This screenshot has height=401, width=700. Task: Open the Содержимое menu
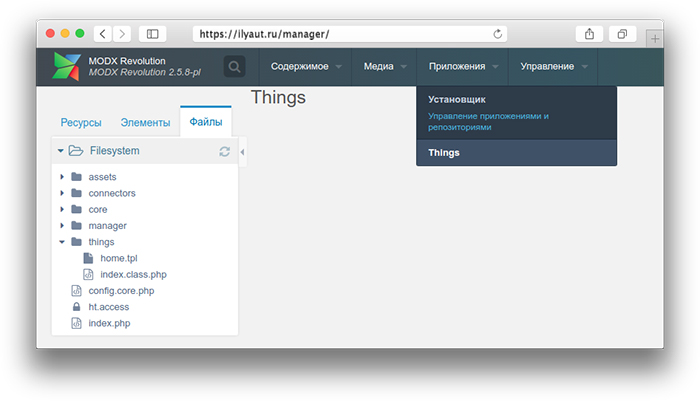pos(299,67)
